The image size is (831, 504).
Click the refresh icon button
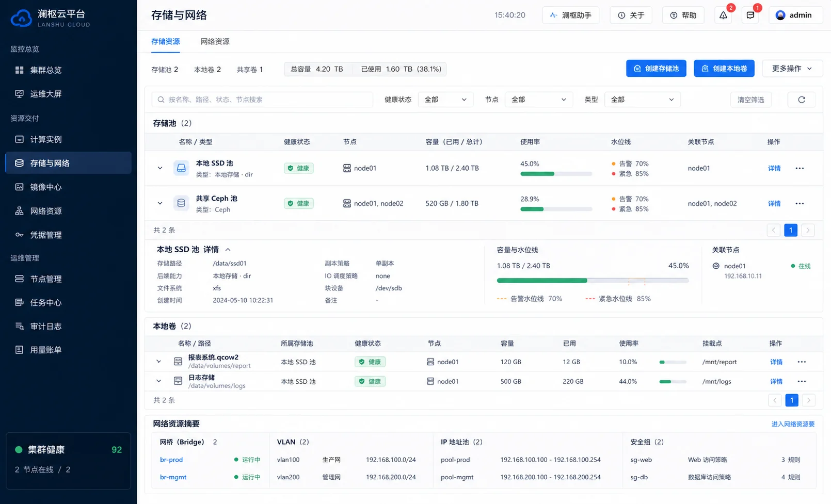(802, 100)
